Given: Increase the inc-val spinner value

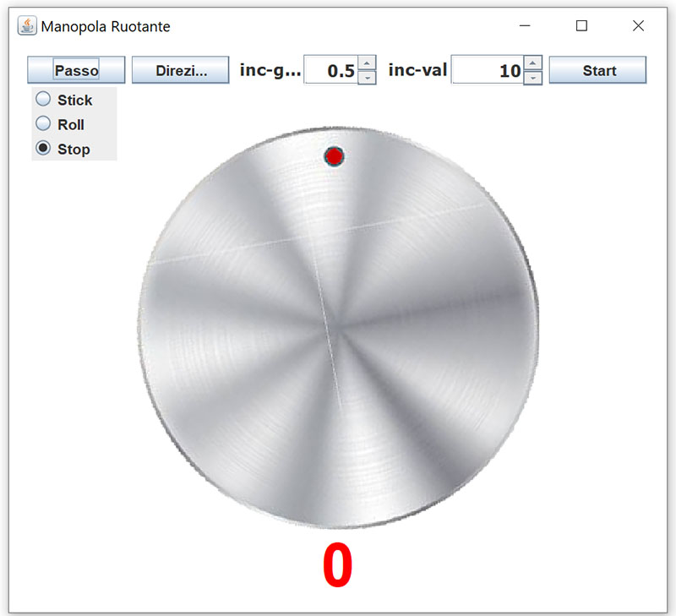Looking at the screenshot, I should 533,63.
